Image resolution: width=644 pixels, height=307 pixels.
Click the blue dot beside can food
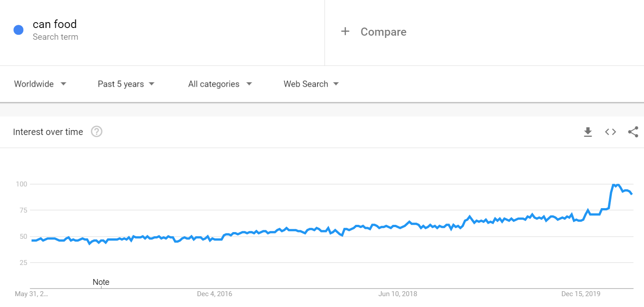19,30
